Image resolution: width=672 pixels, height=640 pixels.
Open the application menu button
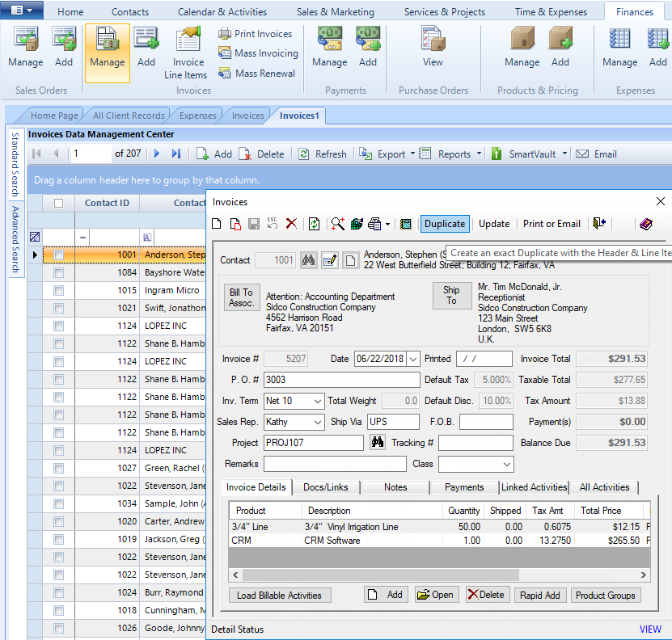coord(21,10)
